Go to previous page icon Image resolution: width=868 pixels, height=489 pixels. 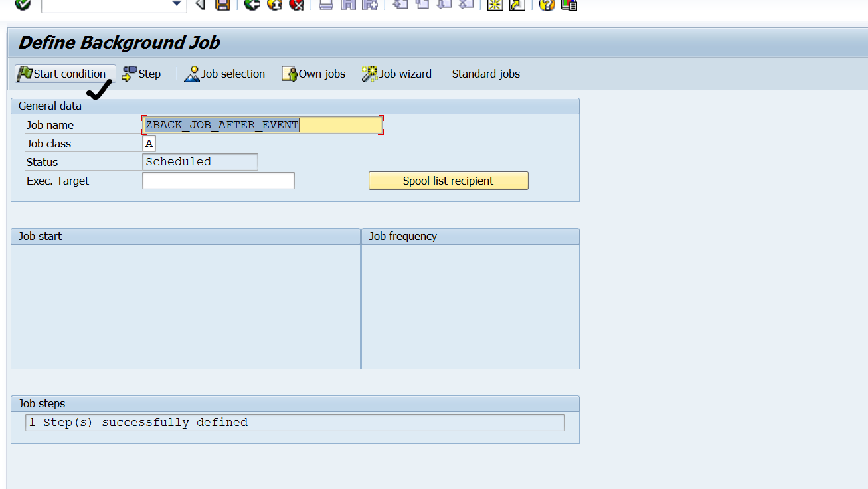(422, 4)
